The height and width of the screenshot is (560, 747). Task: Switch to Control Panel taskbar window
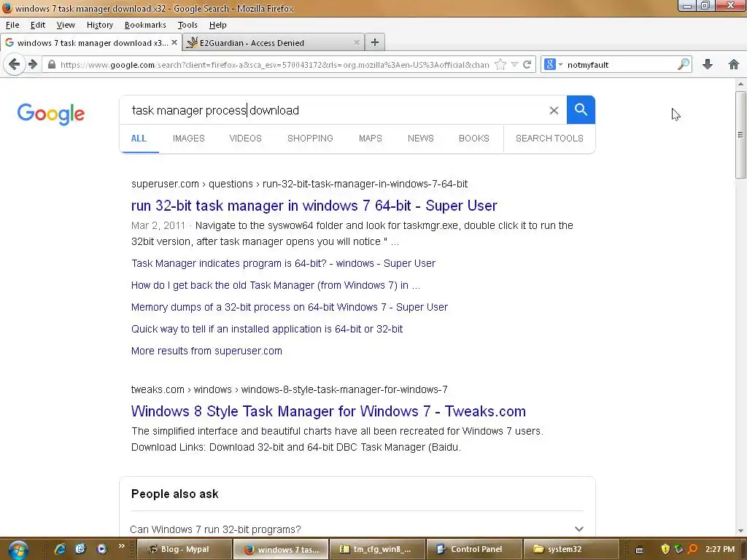[x=473, y=549]
